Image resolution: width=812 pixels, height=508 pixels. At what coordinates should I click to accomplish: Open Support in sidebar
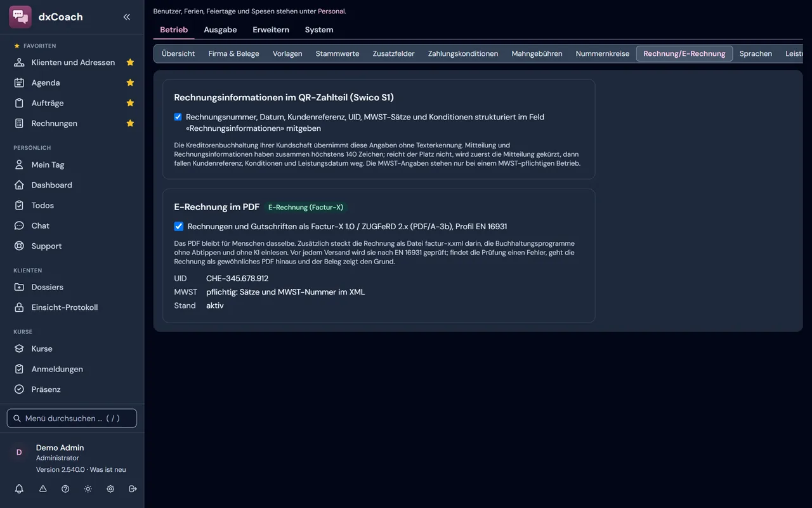[72, 246]
